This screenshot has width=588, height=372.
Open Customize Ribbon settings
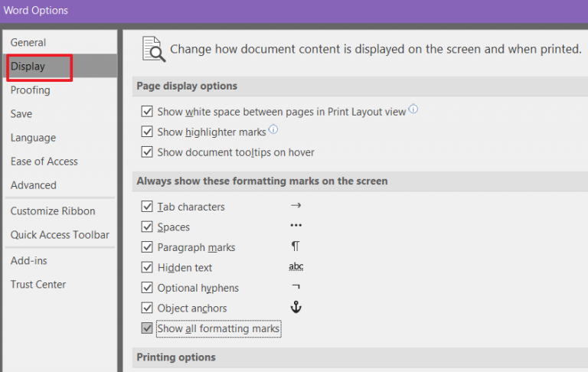pyautogui.click(x=60, y=210)
